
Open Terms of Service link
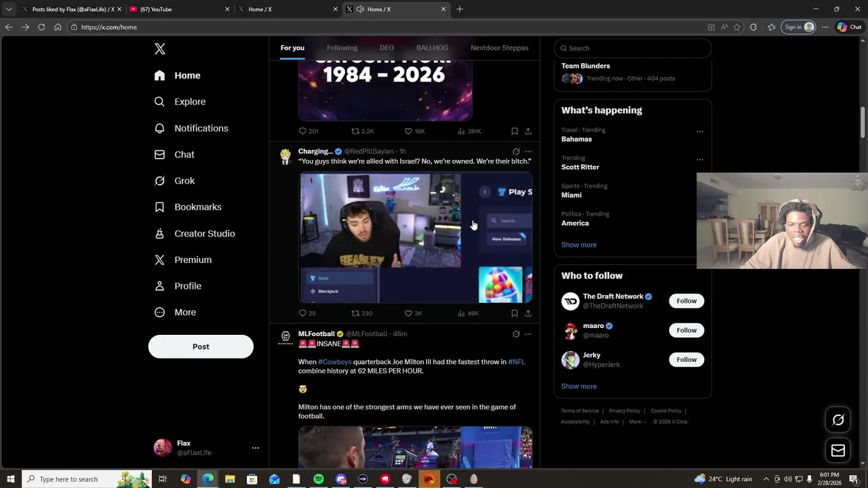(580, 411)
